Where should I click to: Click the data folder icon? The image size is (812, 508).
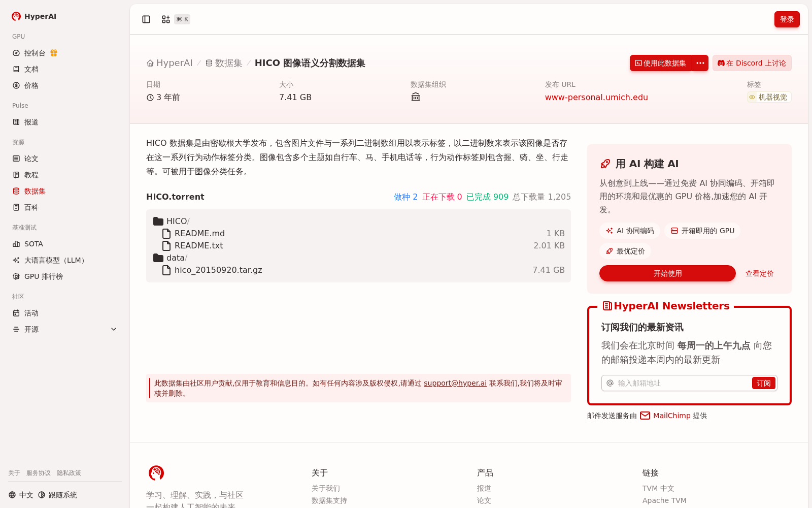click(158, 258)
